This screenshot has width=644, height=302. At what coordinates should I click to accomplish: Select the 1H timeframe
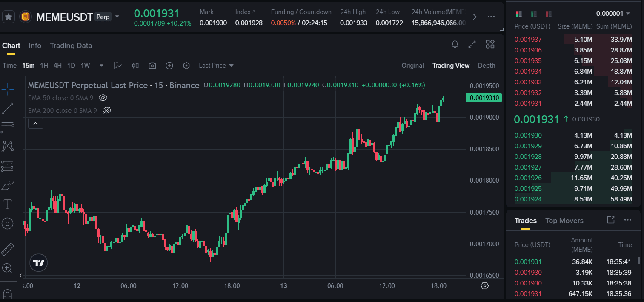(44, 66)
